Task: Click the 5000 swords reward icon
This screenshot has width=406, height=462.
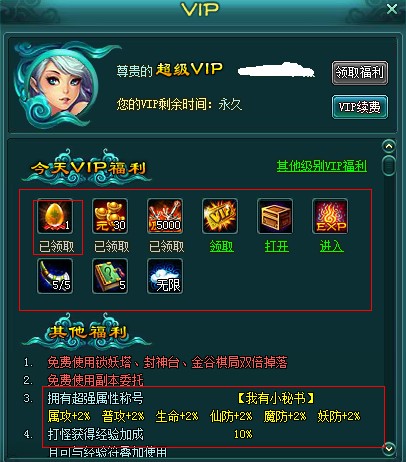Action: (165, 216)
